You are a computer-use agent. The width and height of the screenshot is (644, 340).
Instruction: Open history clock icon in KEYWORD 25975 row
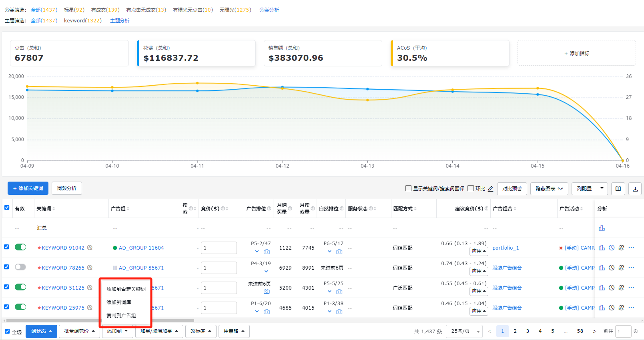(x=612, y=308)
